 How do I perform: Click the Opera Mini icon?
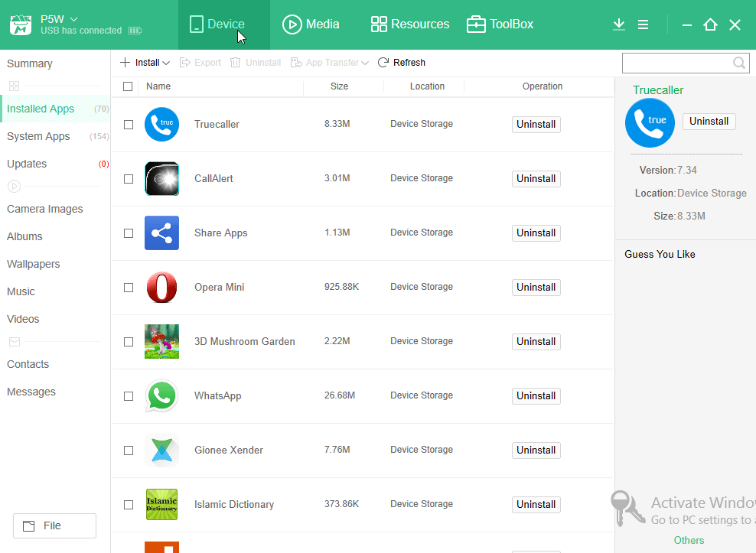(161, 287)
